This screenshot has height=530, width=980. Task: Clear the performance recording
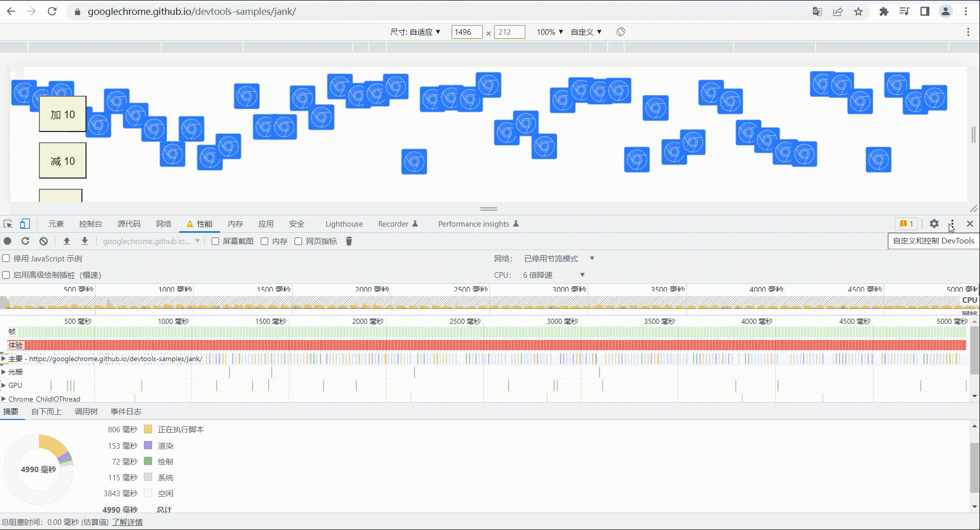click(x=44, y=241)
